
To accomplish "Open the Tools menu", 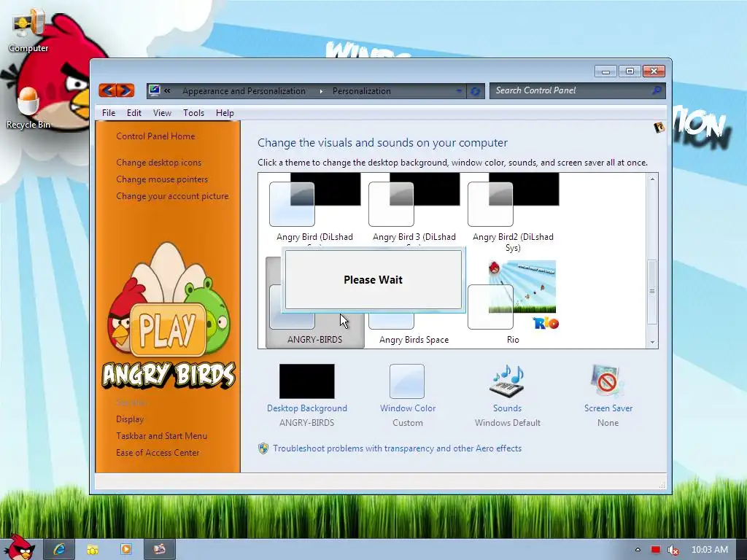I will pyautogui.click(x=193, y=113).
